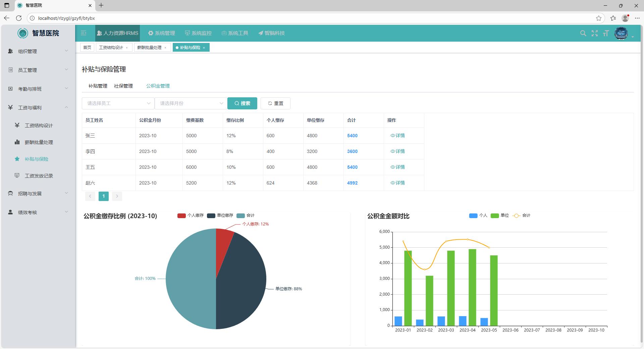
Task: Add this page to browser favorites
Action: tap(598, 18)
